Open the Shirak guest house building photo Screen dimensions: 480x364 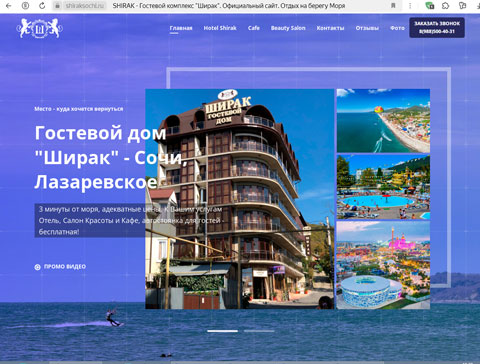point(240,199)
